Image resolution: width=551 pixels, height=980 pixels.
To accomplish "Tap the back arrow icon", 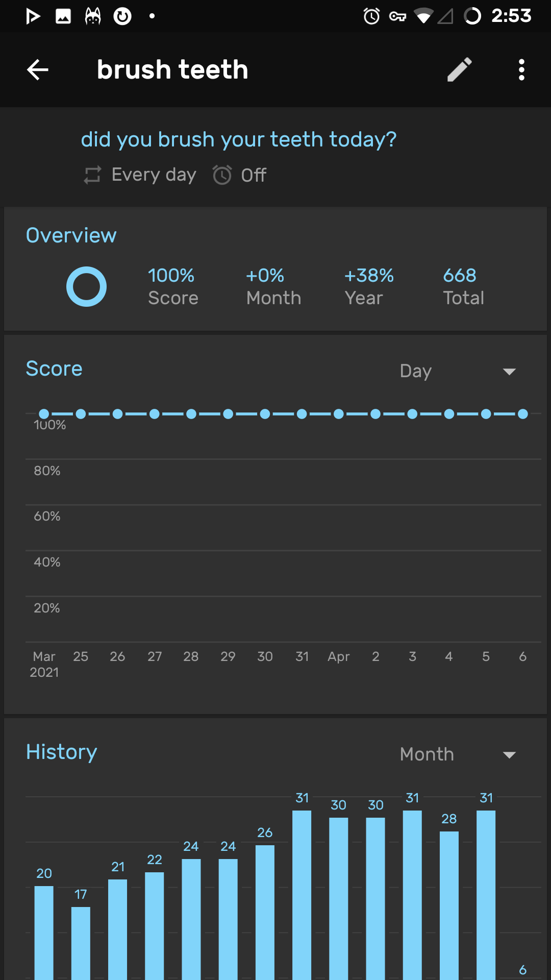I will (38, 70).
